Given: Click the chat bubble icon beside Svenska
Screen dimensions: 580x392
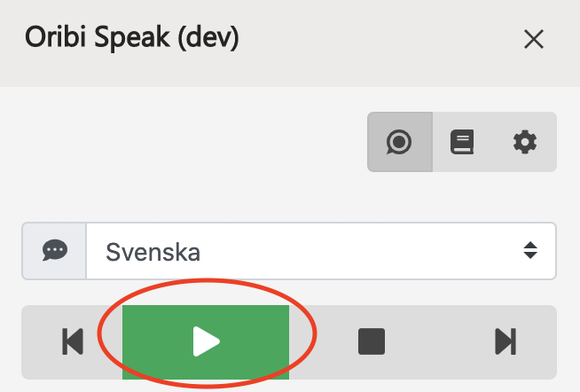Looking at the screenshot, I should 55,251.
